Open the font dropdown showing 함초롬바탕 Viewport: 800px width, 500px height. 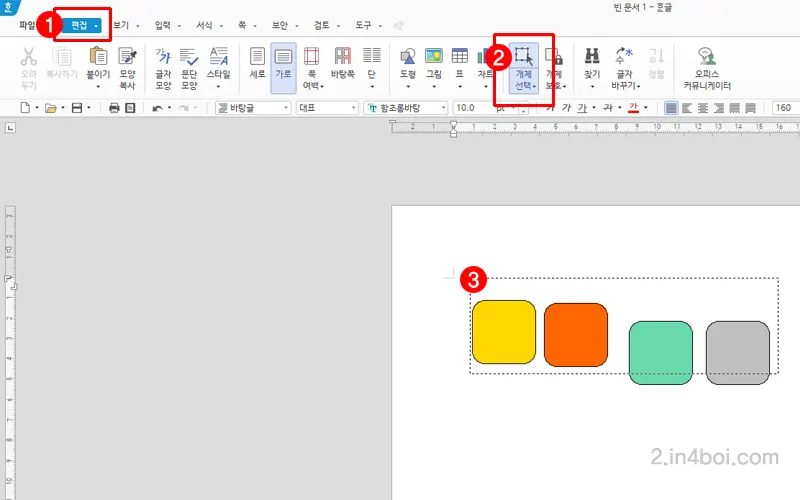click(406, 108)
